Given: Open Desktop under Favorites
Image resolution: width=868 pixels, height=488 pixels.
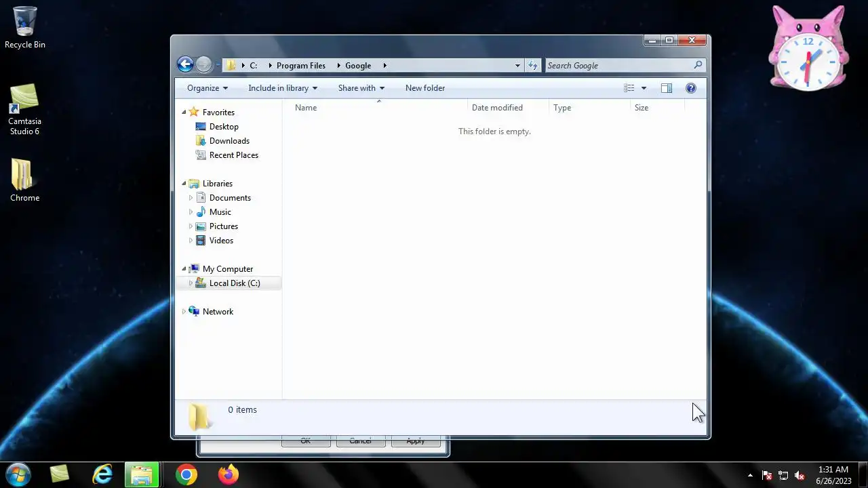Looking at the screenshot, I should point(224,127).
